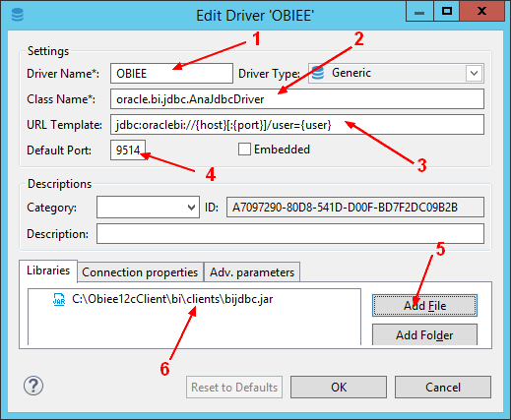This screenshot has height=420, width=511.
Task: Focus the Driver Name field containing OBIEE
Action: [x=171, y=73]
